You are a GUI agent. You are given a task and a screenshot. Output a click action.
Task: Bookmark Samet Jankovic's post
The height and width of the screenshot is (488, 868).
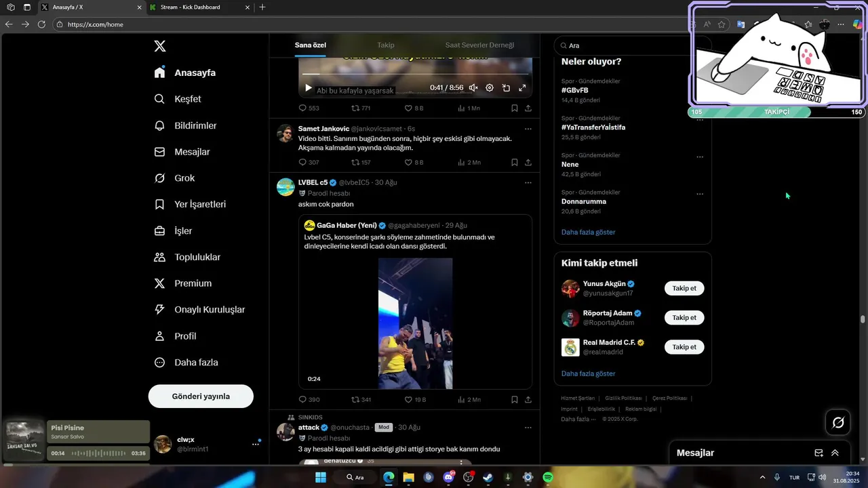(515, 163)
